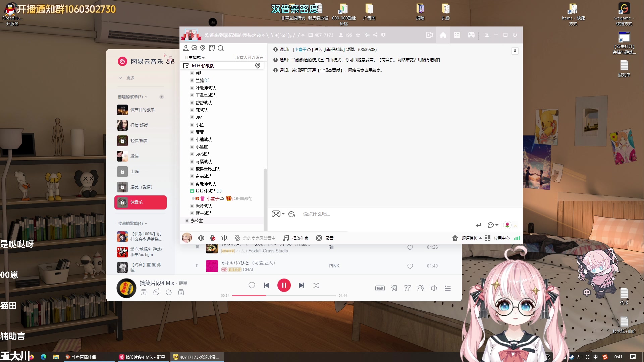Open 应用中心 app center
This screenshot has width=644, height=362.
(x=497, y=238)
